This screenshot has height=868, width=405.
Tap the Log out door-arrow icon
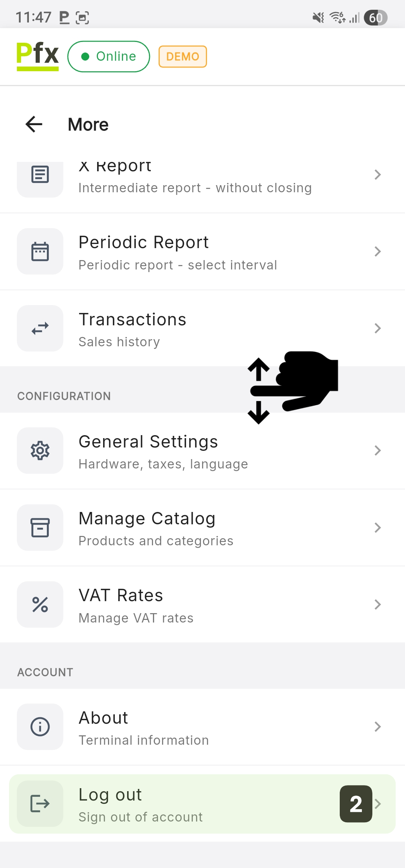point(40,804)
